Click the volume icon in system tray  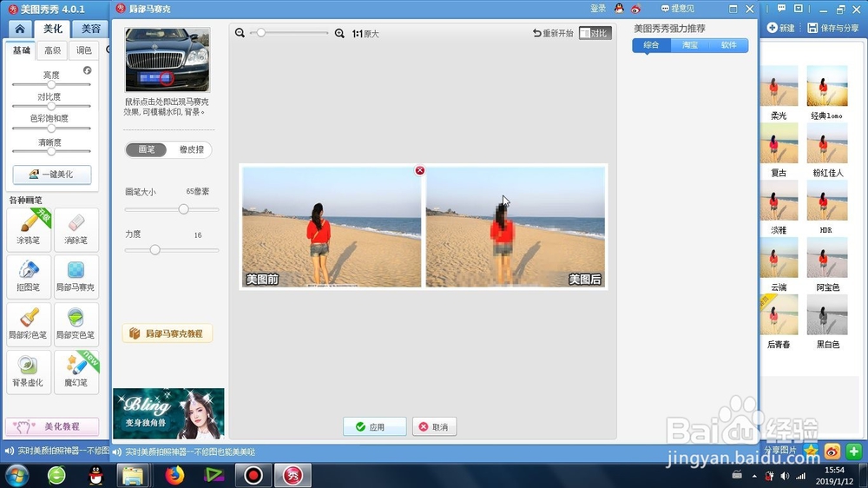point(785,476)
